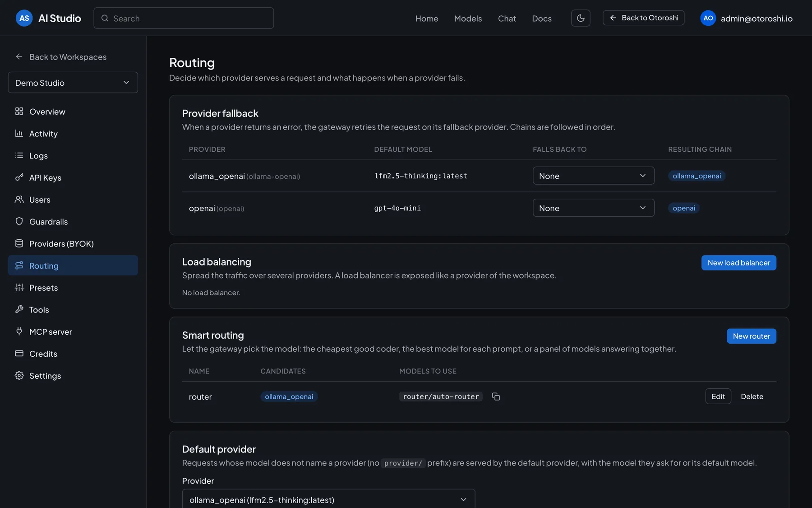Create a New load balancer
Image resolution: width=812 pixels, height=508 pixels.
pyautogui.click(x=738, y=263)
